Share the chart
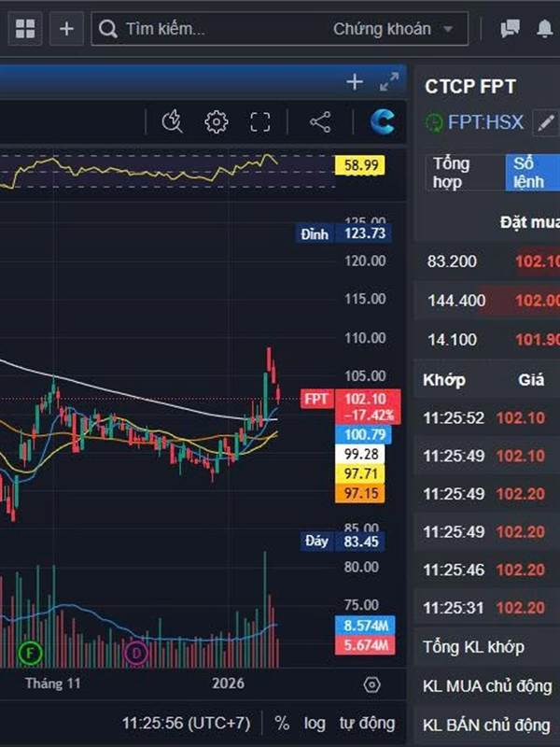This screenshot has width=560, height=747. 320,122
